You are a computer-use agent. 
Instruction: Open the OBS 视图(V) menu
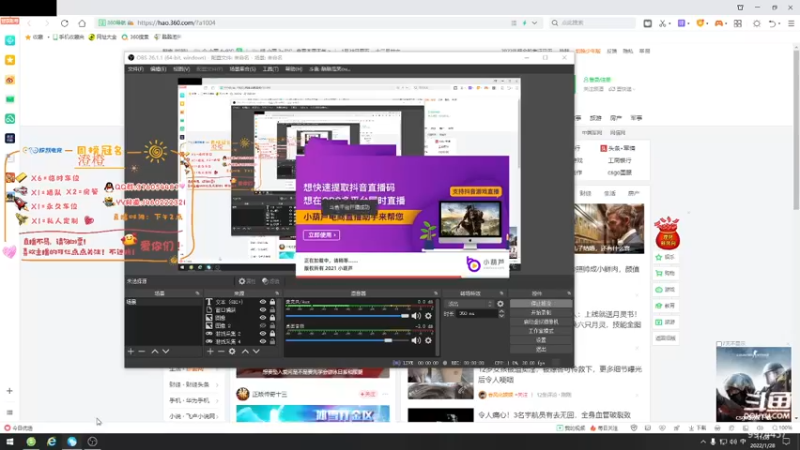tap(181, 69)
